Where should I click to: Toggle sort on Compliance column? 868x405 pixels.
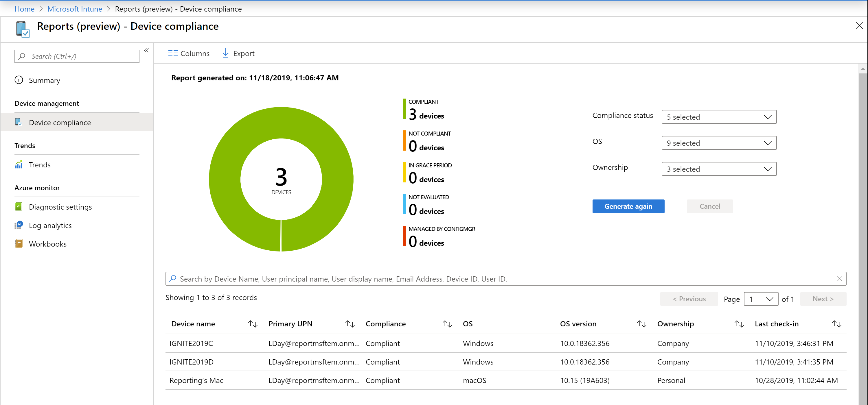[x=448, y=324]
